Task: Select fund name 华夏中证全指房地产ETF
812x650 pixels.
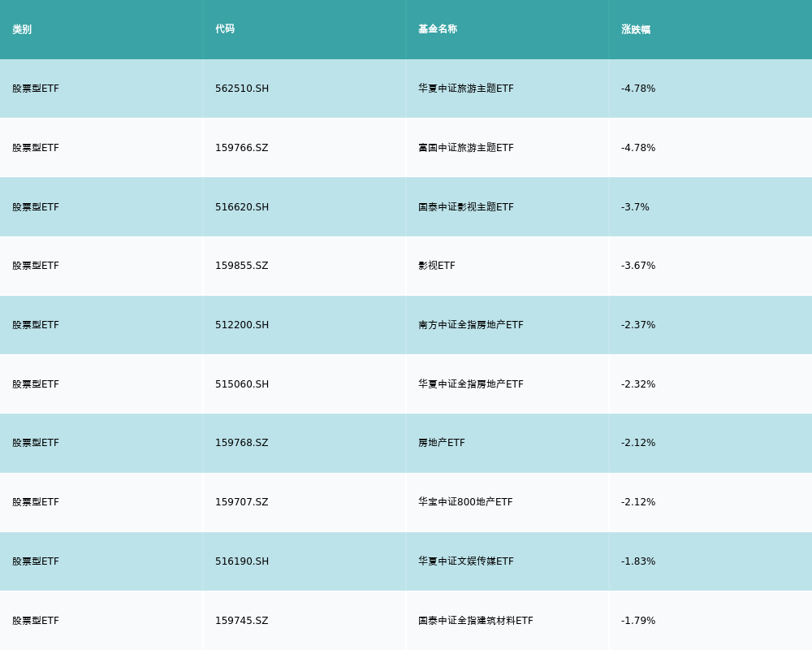Action: pyautogui.click(x=471, y=384)
